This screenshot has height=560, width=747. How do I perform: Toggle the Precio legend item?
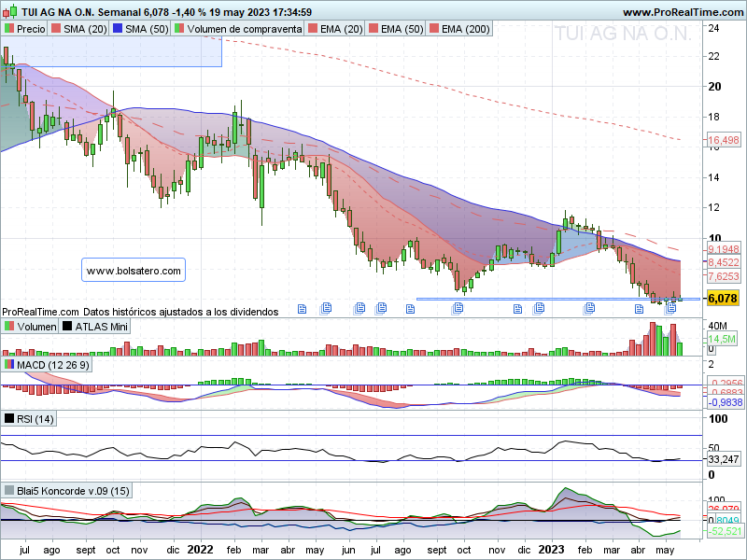(x=25, y=29)
